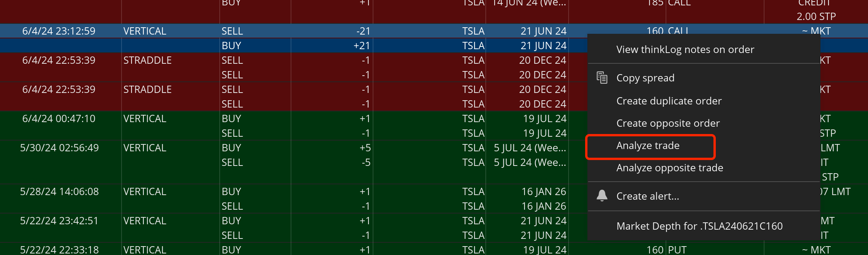
Task: Click the bell icon for Create alert
Action: (602, 195)
